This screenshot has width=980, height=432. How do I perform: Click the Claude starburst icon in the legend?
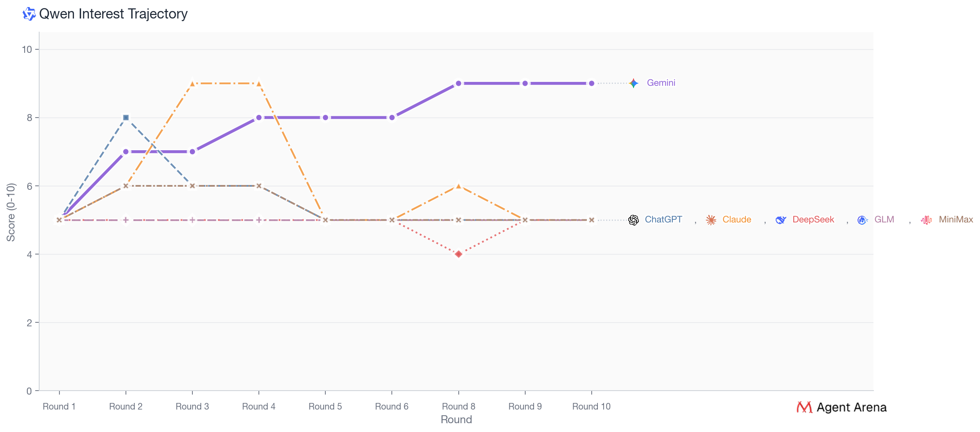pos(711,220)
